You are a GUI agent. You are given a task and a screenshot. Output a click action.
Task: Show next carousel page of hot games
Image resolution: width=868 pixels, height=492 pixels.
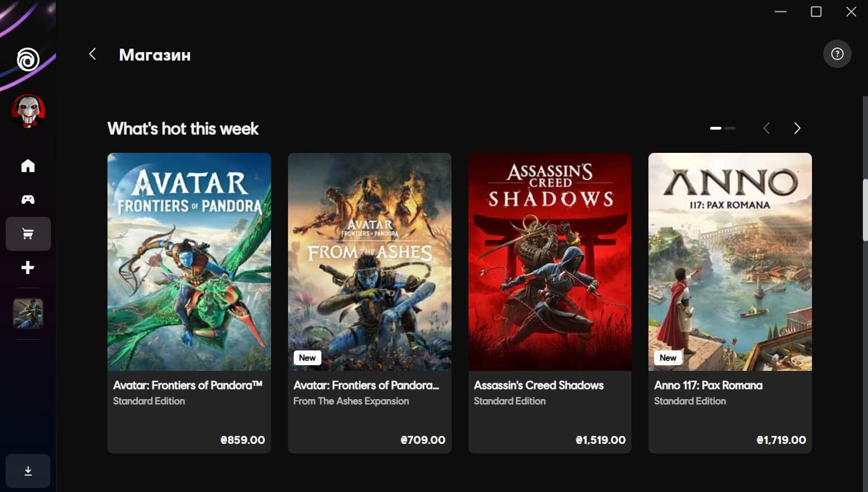point(797,129)
